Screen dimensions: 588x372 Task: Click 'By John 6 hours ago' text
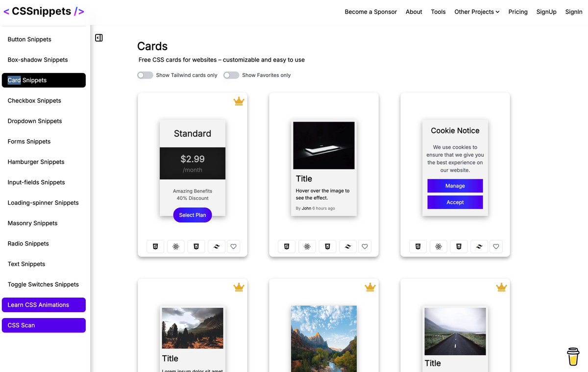coord(316,208)
